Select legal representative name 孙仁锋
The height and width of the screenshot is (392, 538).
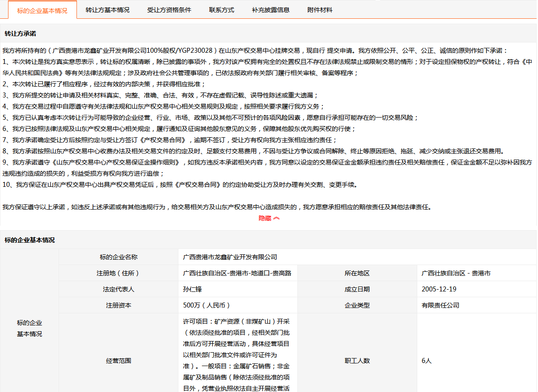[x=192, y=289]
